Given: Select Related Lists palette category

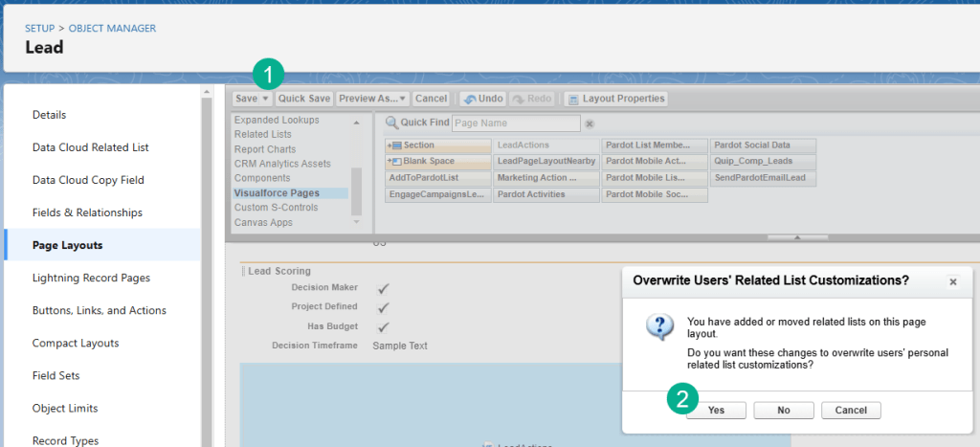Looking at the screenshot, I should (x=263, y=135).
